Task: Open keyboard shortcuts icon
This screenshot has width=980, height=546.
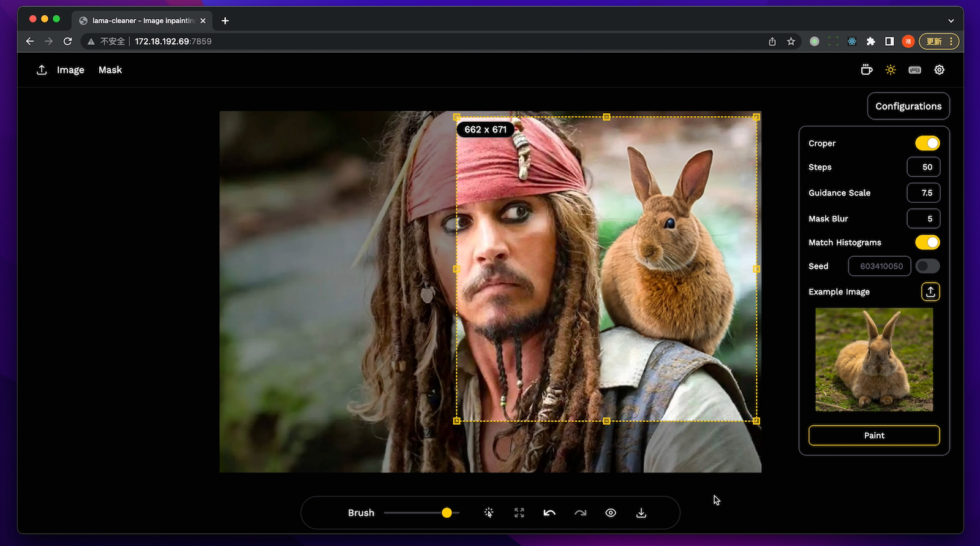Action: pyautogui.click(x=915, y=70)
